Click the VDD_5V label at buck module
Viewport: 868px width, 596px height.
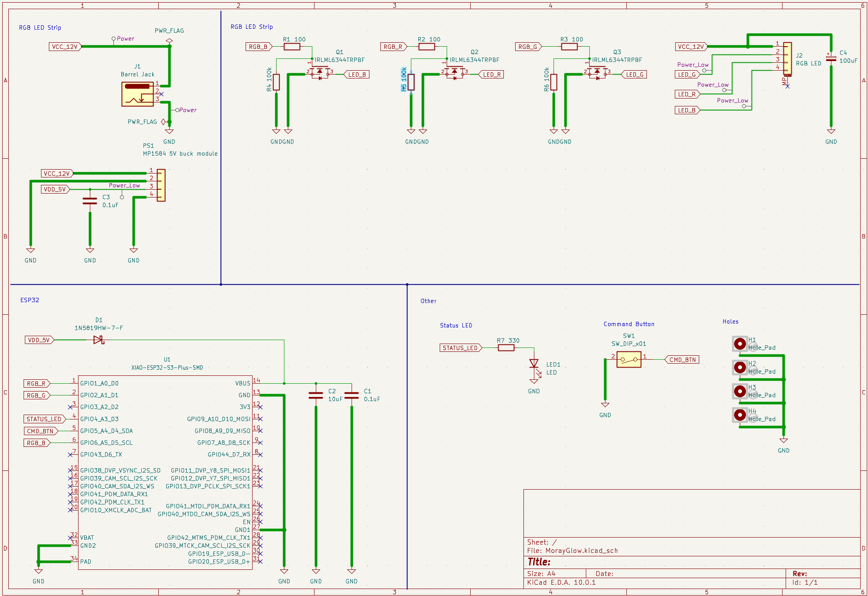coord(55,189)
